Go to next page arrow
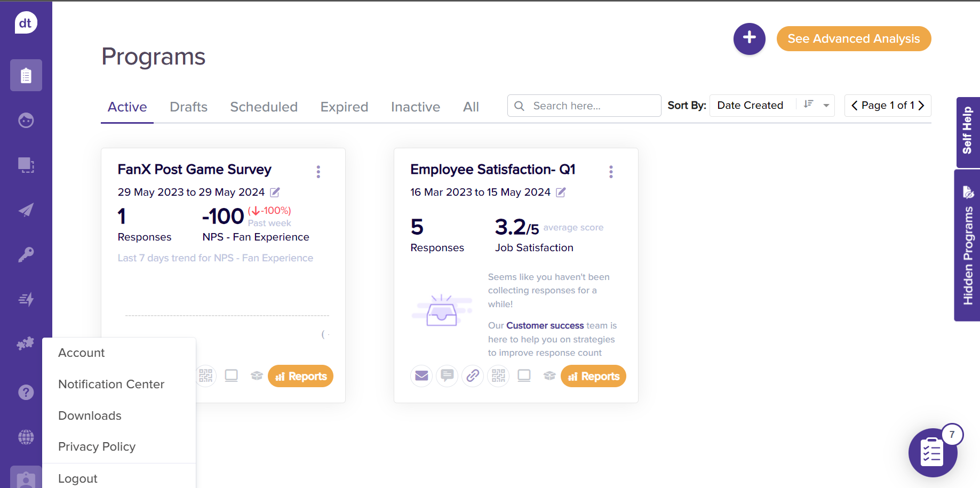 pos(921,106)
